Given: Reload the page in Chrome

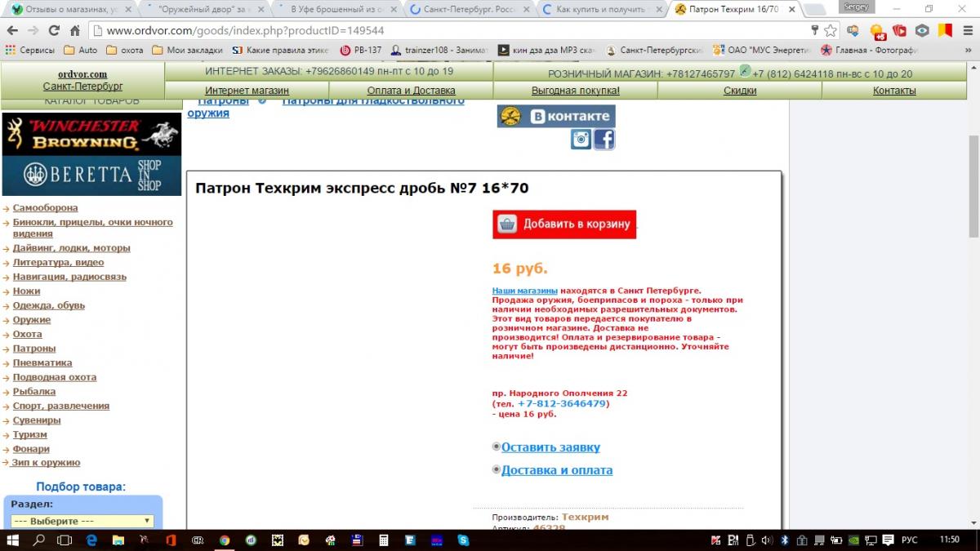Looking at the screenshot, I should point(54,30).
